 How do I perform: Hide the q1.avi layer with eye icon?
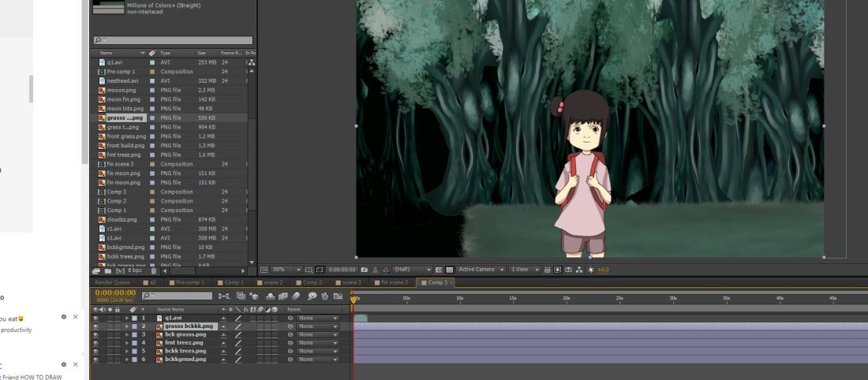(x=95, y=318)
